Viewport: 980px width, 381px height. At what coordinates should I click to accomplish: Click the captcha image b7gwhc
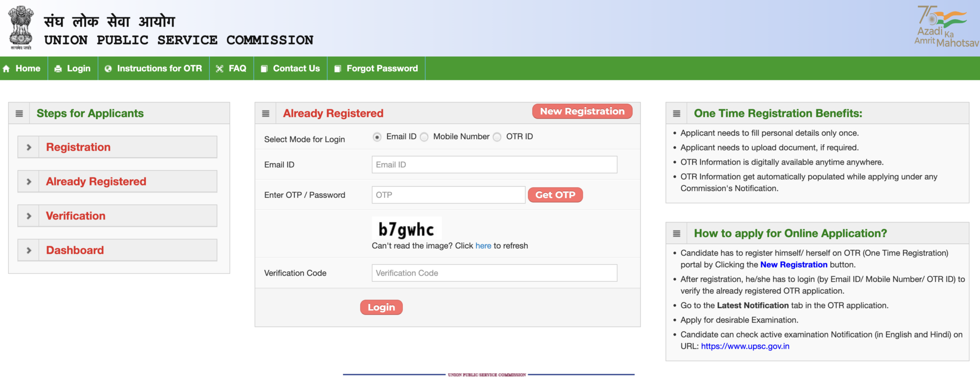point(406,229)
